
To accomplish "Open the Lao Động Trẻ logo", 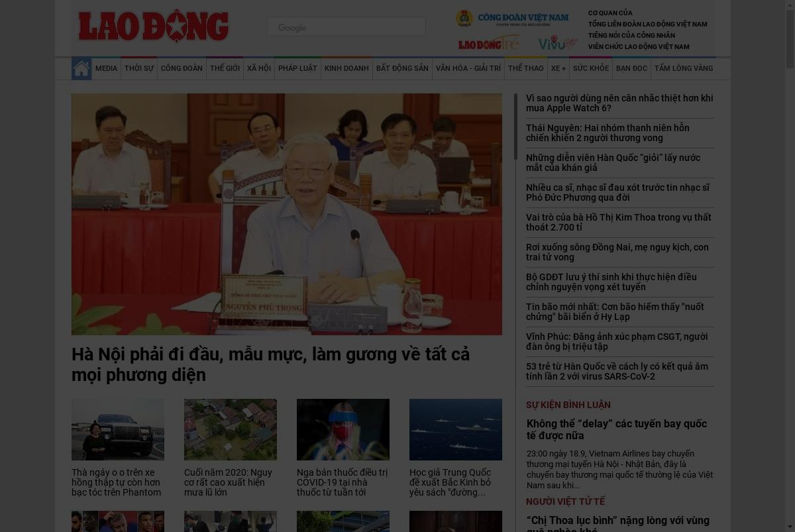I will click(x=489, y=44).
